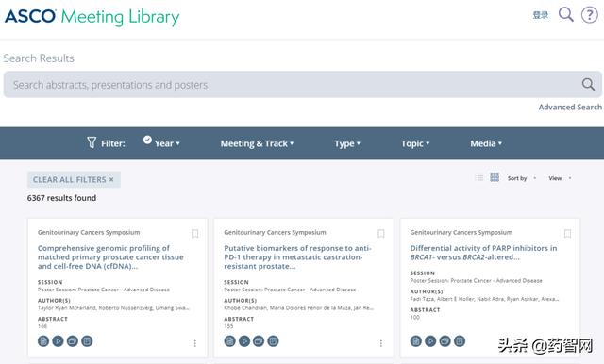Image resolution: width=604 pixels, height=364 pixels.
Task: Submit search with the search bar magnifier
Action: pyautogui.click(x=588, y=84)
